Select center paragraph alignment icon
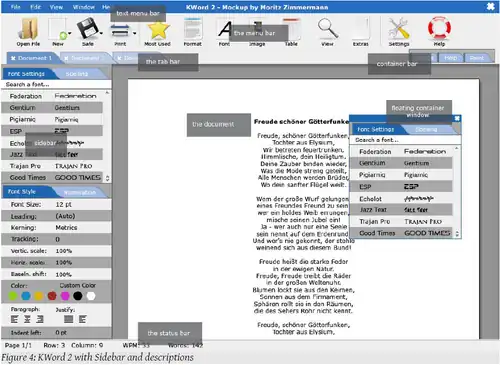Image resolution: width=500 pixels, height=365 pixels. tap(27, 319)
